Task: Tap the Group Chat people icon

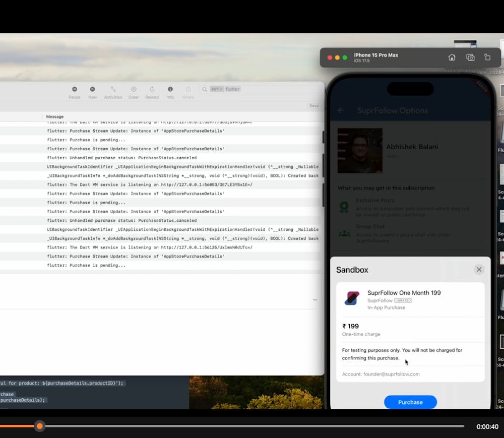Action: (344, 234)
